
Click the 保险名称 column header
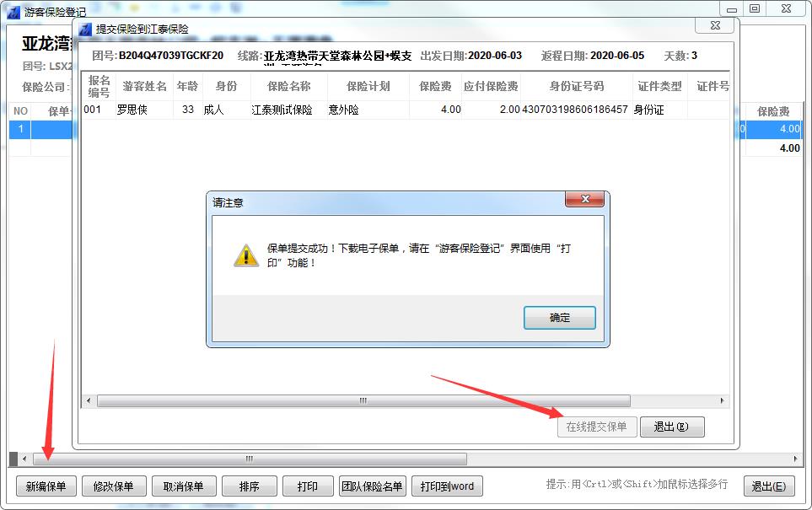coord(289,86)
